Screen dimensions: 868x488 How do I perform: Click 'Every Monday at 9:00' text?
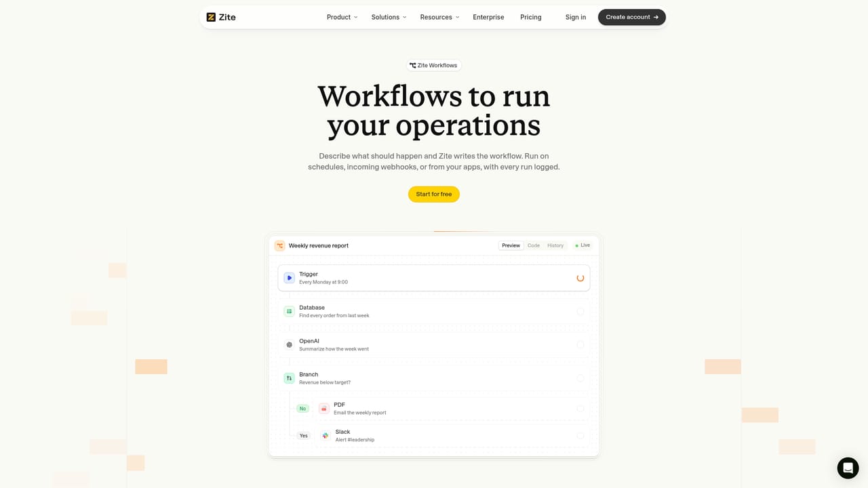click(x=323, y=282)
